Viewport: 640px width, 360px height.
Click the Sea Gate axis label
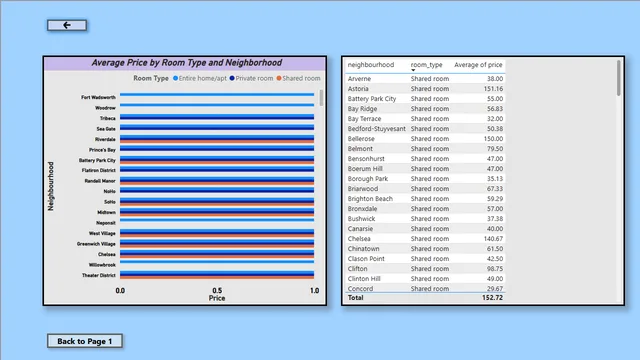[106, 129]
